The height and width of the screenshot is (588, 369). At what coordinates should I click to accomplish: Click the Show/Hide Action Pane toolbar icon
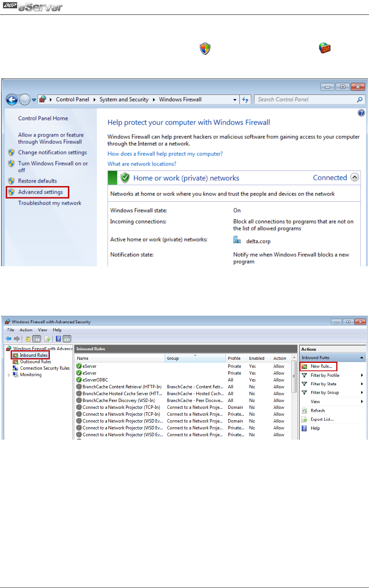tap(67, 338)
